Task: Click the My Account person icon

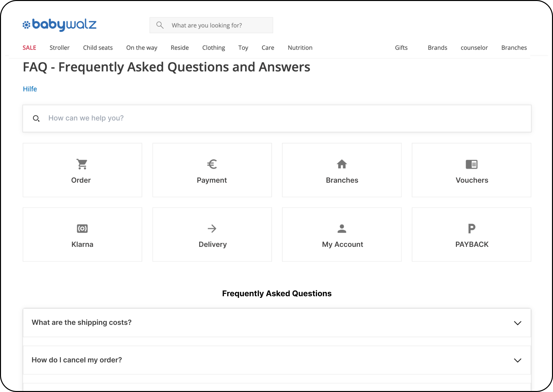Action: 342,228
